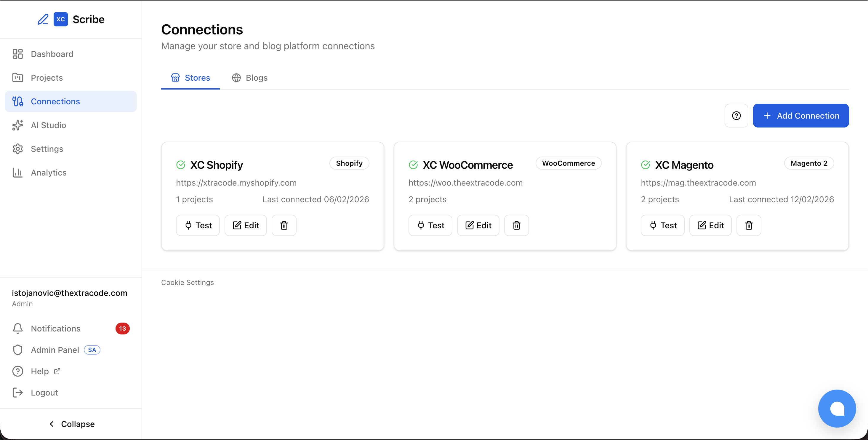
Task: Open AI Studio from the sidebar
Action: 48,125
